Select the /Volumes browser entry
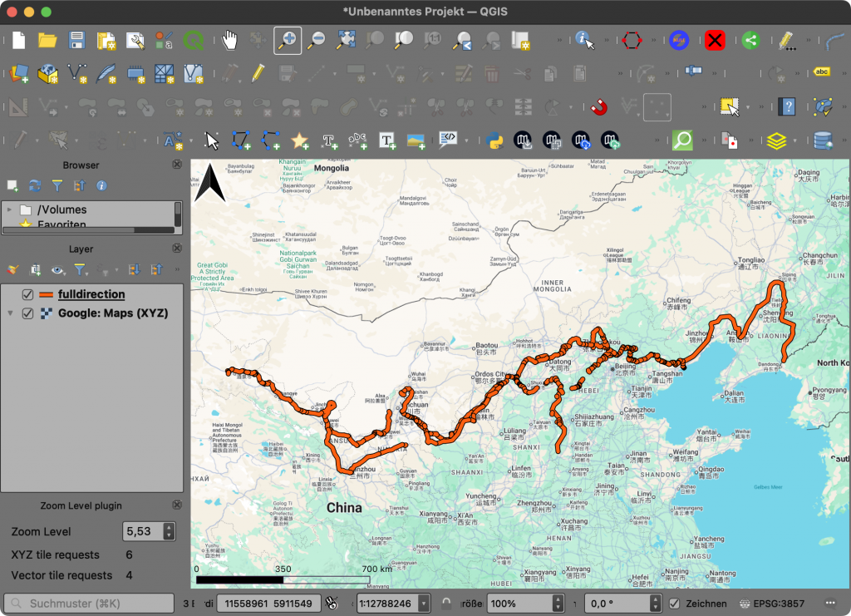 point(61,209)
